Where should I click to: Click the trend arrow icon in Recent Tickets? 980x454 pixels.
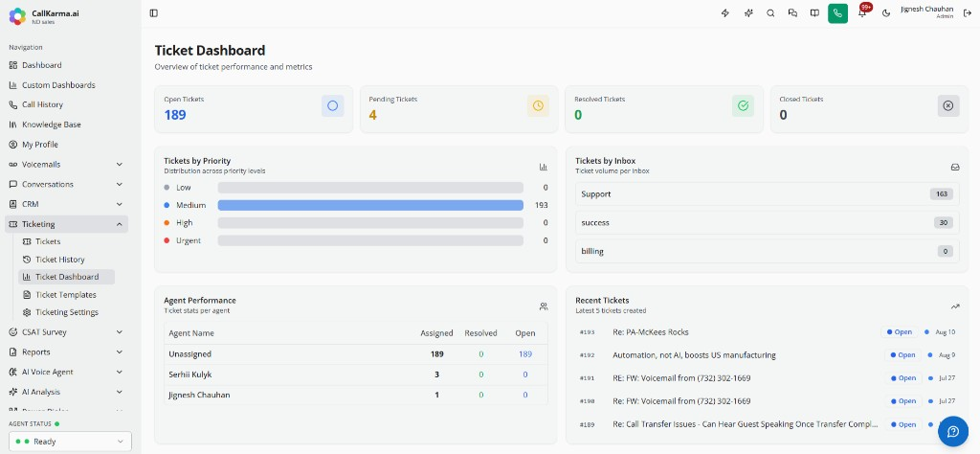tap(955, 306)
